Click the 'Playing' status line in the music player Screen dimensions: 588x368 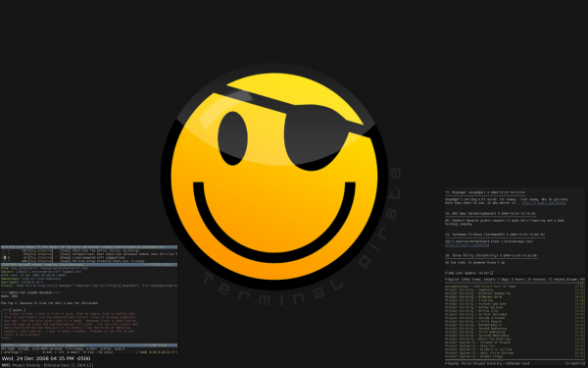pos(514,363)
